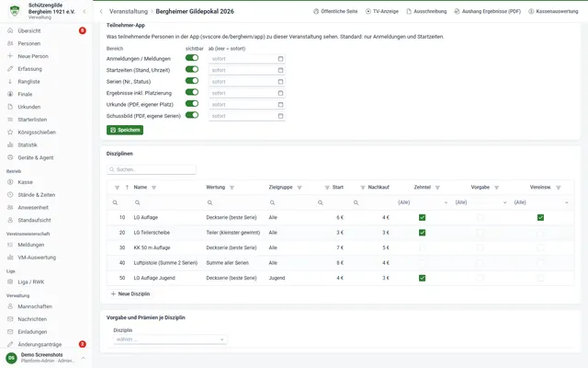Open calendar picker for Anmeldungen / Meldungen

280,59
